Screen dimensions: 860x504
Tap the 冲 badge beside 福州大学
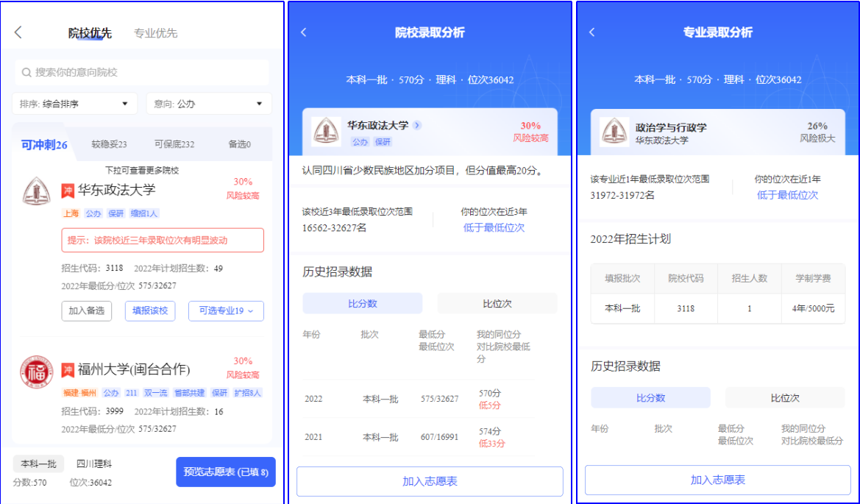tap(68, 369)
